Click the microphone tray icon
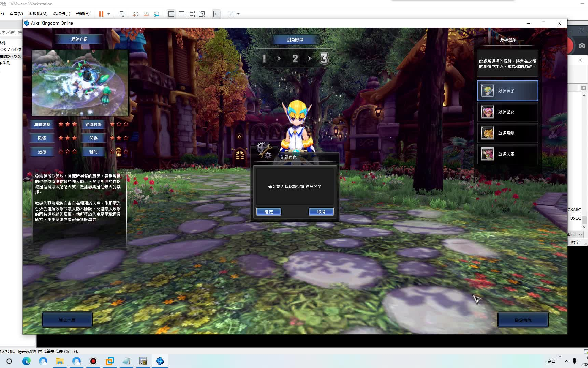The image size is (588, 368). (575, 361)
